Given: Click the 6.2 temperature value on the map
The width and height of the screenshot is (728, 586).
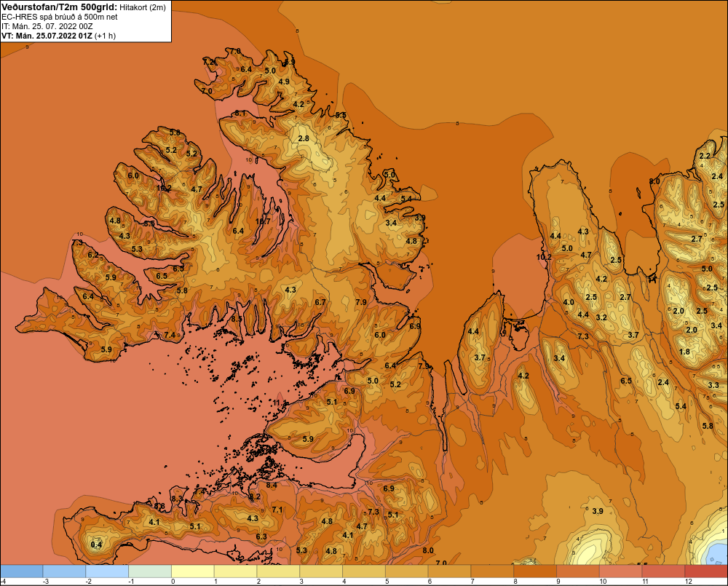Looking at the screenshot, I should coord(93,255).
